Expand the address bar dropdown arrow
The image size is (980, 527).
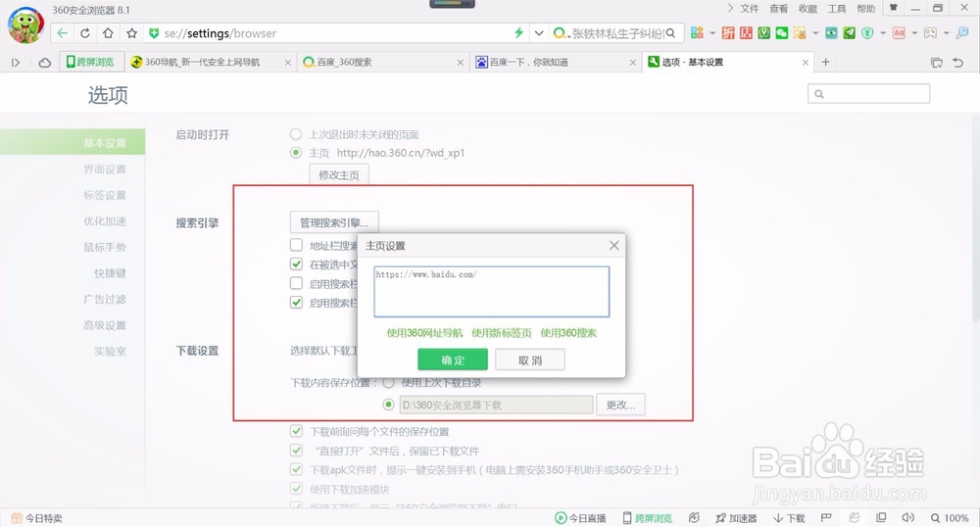point(539,33)
